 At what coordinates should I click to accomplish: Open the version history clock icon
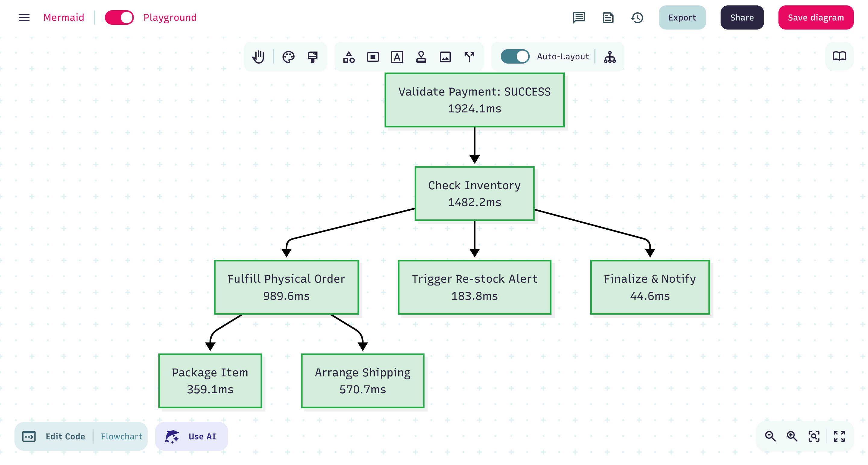(x=636, y=17)
